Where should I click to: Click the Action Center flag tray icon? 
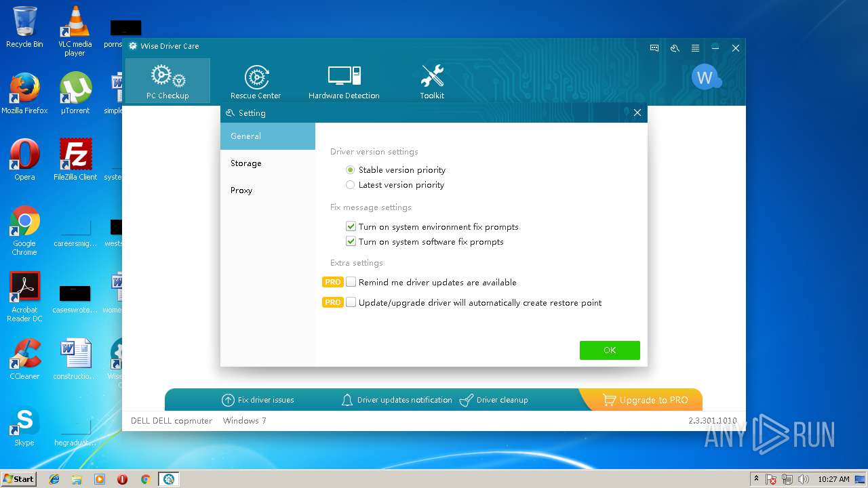pos(771,479)
